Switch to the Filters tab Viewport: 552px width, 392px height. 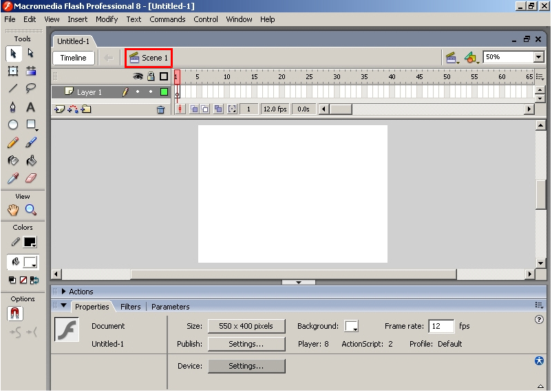[x=130, y=307]
